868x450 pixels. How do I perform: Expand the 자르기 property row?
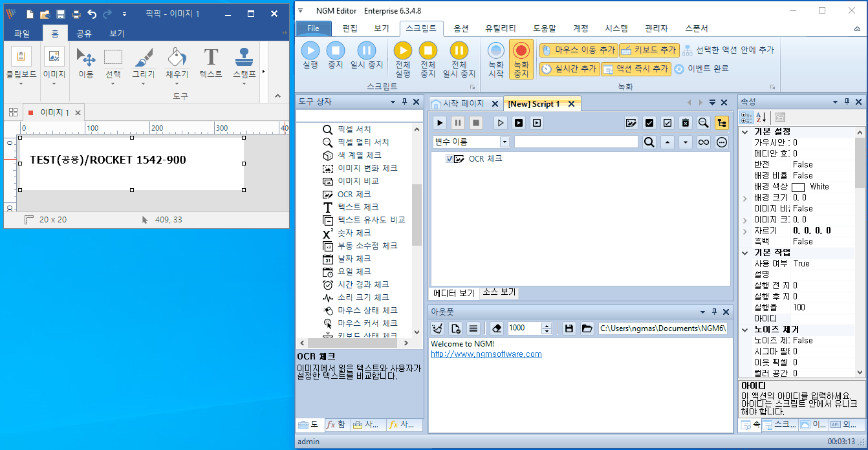[x=744, y=231]
